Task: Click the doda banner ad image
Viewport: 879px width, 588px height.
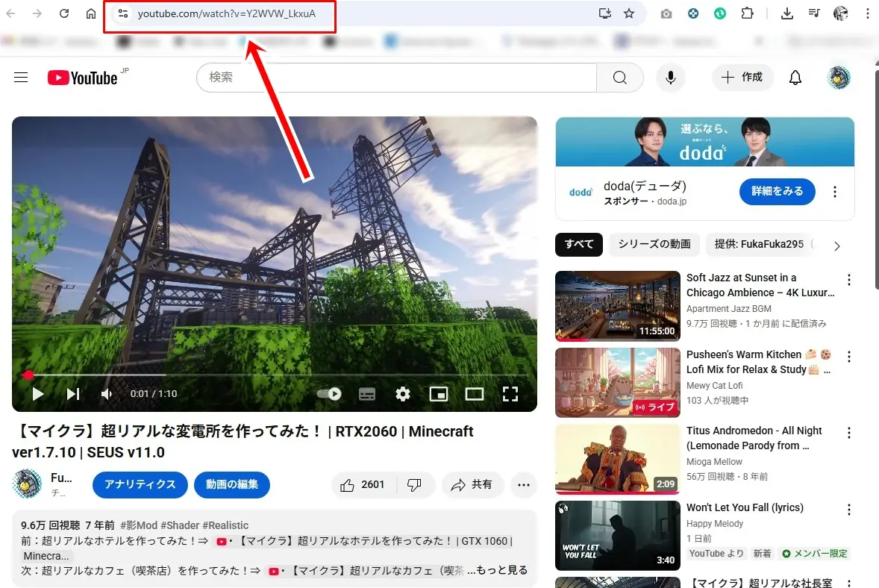Action: point(704,142)
